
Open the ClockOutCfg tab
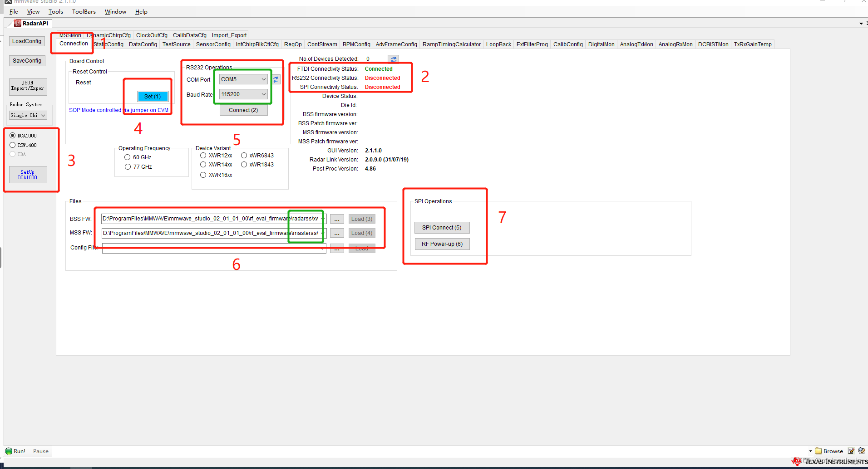[x=152, y=35]
